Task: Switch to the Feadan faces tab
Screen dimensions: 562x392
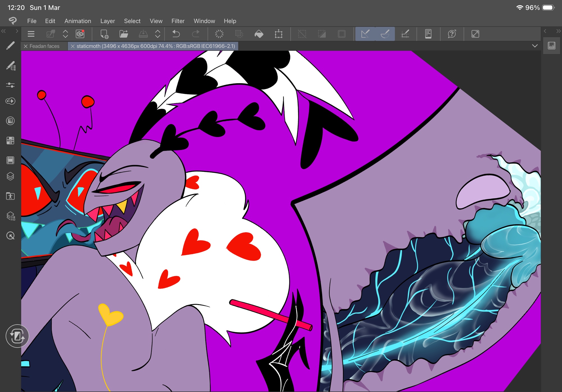Action: (44, 46)
